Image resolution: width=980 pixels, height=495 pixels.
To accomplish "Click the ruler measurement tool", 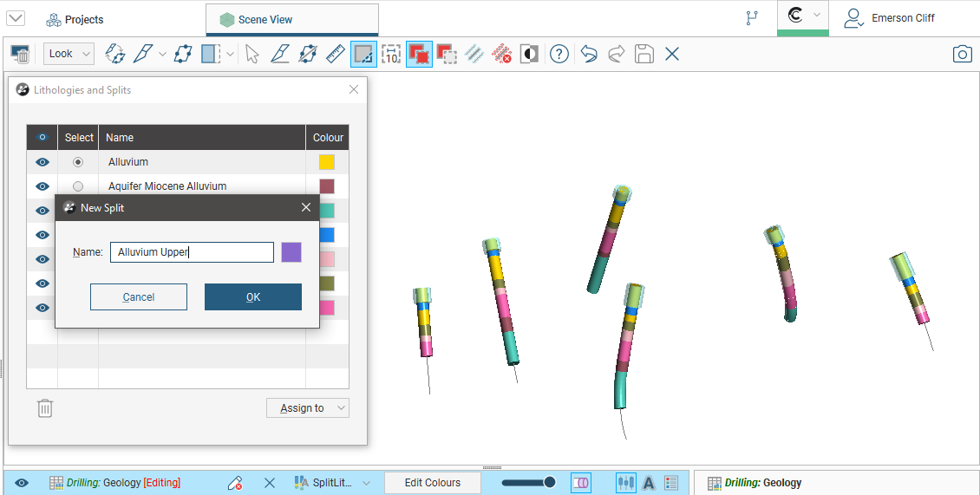I will pos(335,54).
